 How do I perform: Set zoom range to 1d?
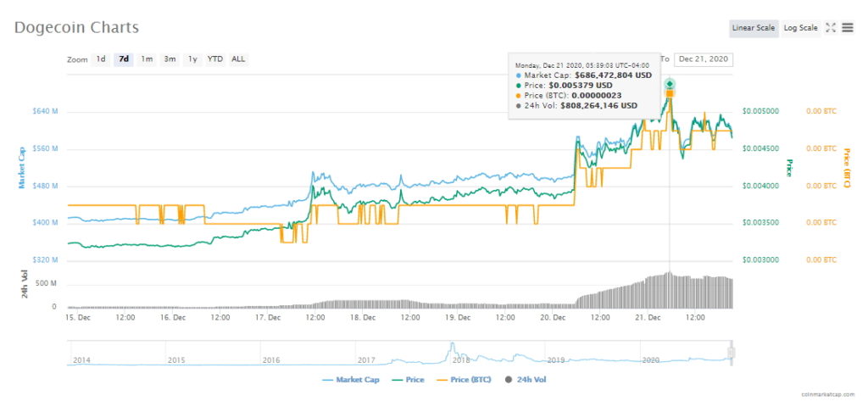[x=101, y=59]
